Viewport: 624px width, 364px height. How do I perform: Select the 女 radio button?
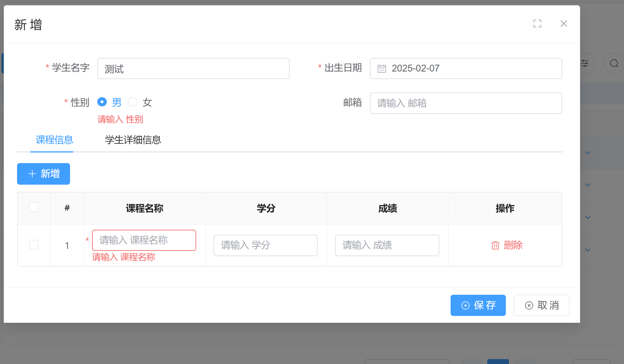(x=133, y=102)
